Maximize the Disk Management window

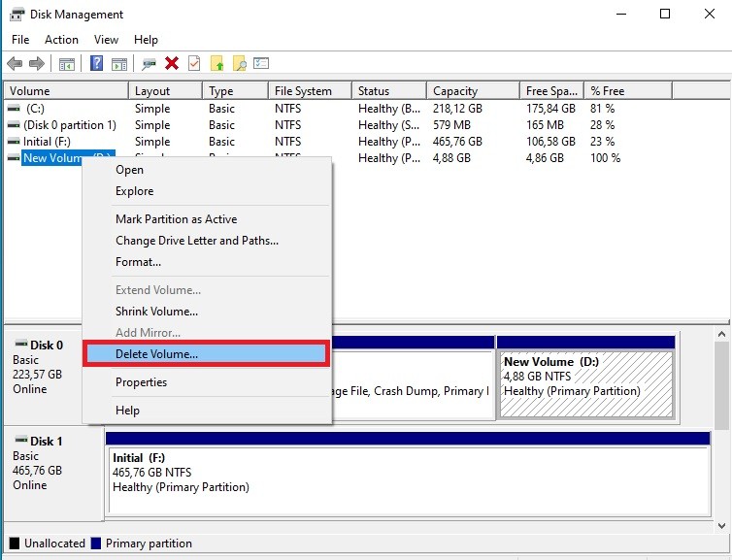coord(665,14)
